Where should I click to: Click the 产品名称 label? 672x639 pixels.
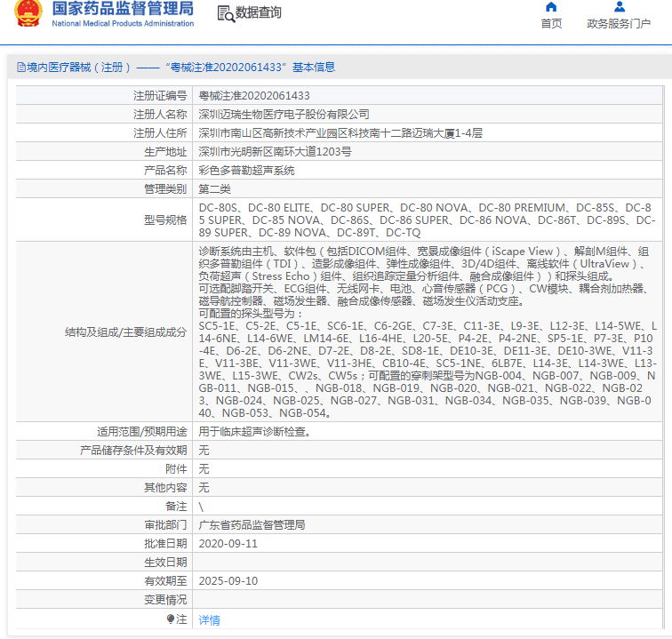[x=165, y=171]
